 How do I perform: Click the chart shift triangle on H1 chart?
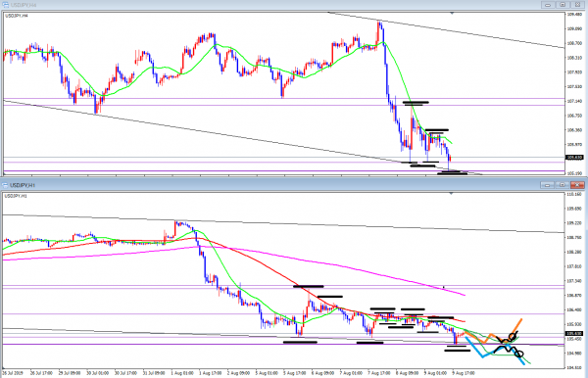pos(451,193)
